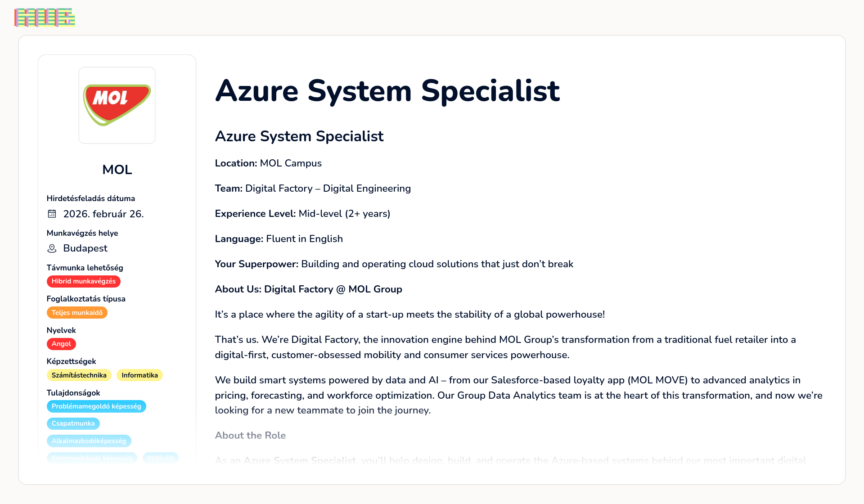Click the colorful striped site logo
This screenshot has height=504, width=864.
click(x=45, y=18)
